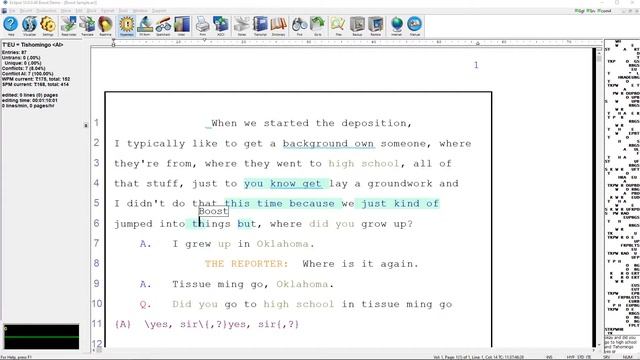Image resolution: width=640 pixels, height=360 pixels.
Task: Open the Settings gear icon
Action: point(48,26)
